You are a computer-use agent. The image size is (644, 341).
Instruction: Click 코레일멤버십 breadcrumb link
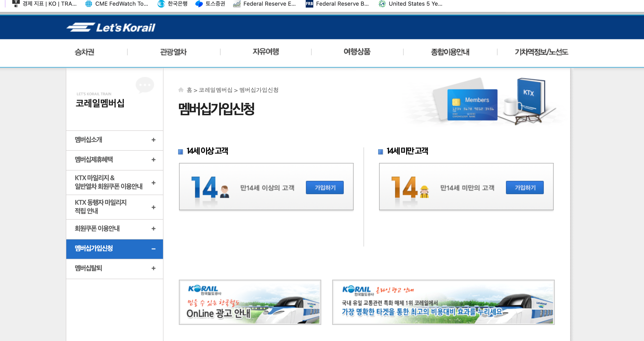215,90
